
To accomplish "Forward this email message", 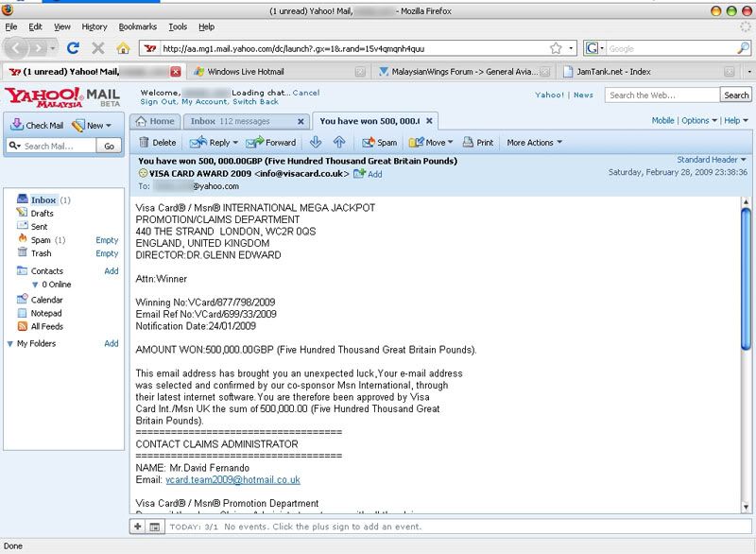I will click(271, 142).
